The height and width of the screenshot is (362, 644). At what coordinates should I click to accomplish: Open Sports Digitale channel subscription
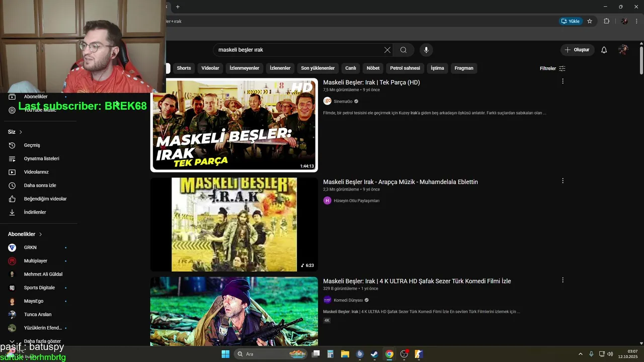[x=38, y=288]
